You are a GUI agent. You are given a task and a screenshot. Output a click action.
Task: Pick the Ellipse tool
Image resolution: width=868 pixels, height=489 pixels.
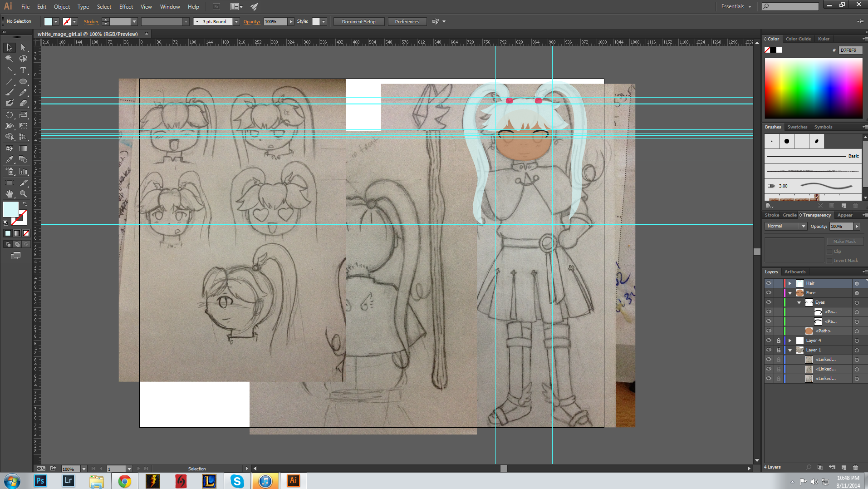click(23, 82)
